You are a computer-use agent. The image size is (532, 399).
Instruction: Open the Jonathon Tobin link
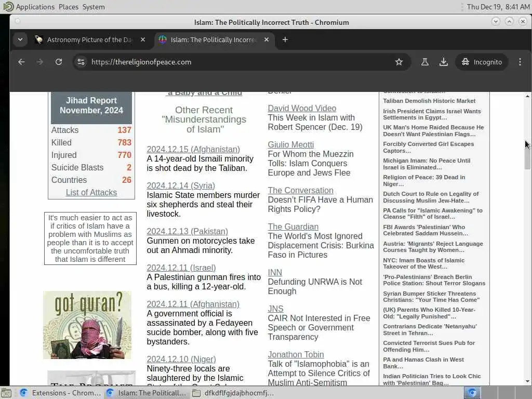[x=296, y=354]
